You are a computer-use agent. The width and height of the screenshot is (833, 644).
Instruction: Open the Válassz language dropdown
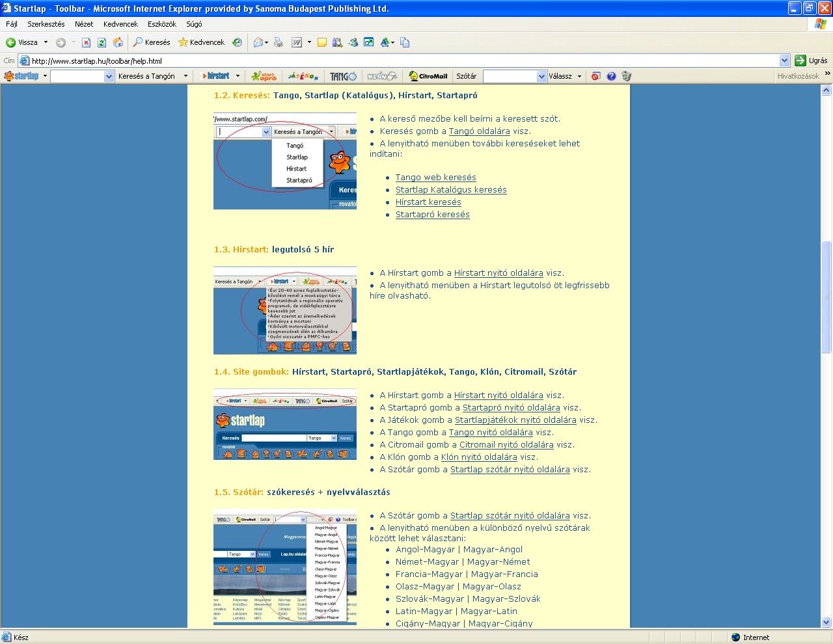[565, 76]
